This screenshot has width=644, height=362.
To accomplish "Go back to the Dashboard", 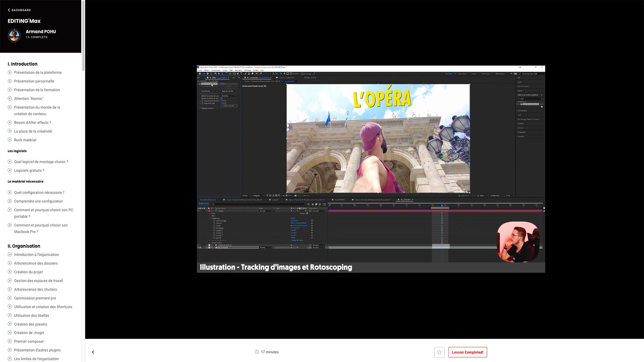I will coord(19,10).
